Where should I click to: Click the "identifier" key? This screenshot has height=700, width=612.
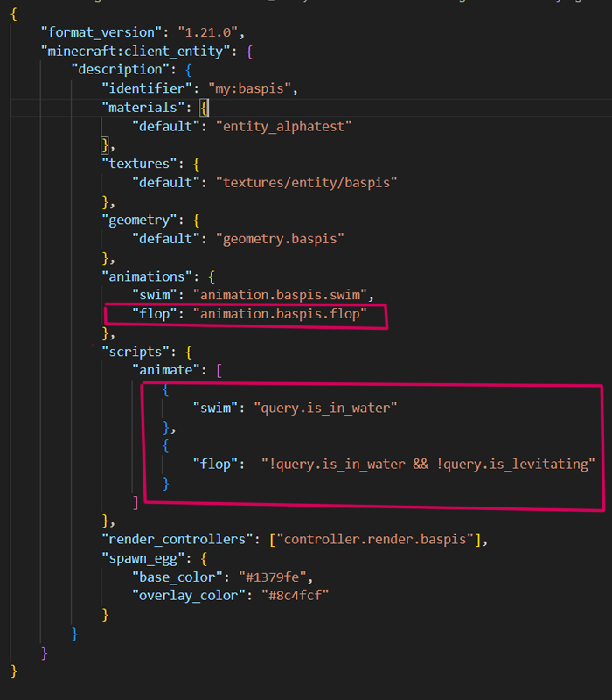click(x=147, y=88)
